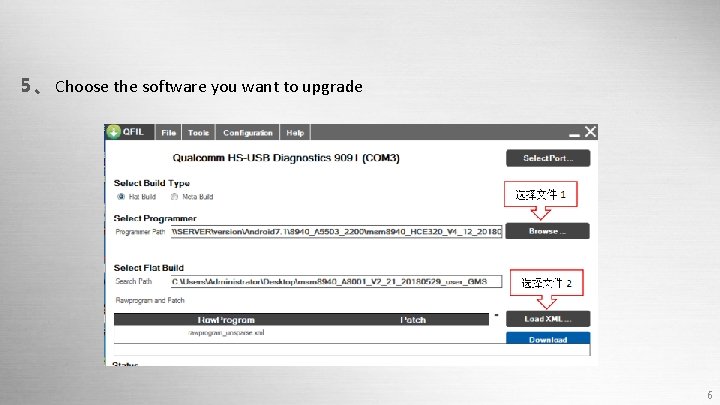The image size is (720, 405).
Task: Click the Programmer Path input field
Action: pyautogui.click(x=337, y=231)
